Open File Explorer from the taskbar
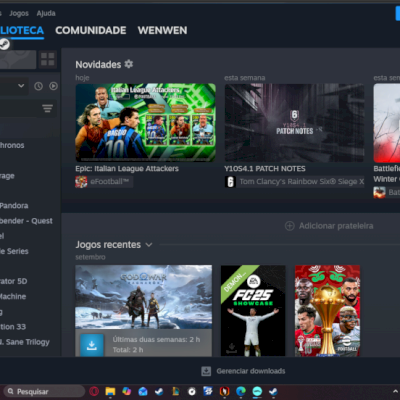The image size is (400, 400). (110, 391)
